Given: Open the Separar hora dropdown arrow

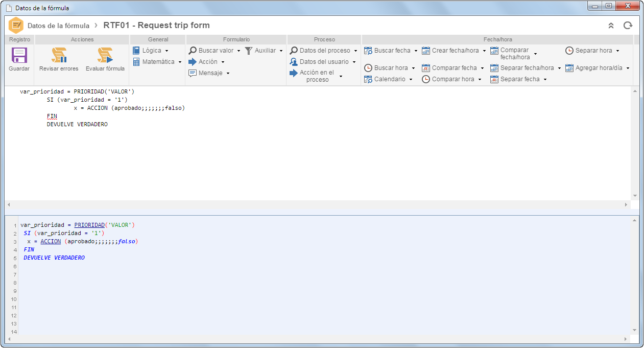Looking at the screenshot, I should point(617,51).
